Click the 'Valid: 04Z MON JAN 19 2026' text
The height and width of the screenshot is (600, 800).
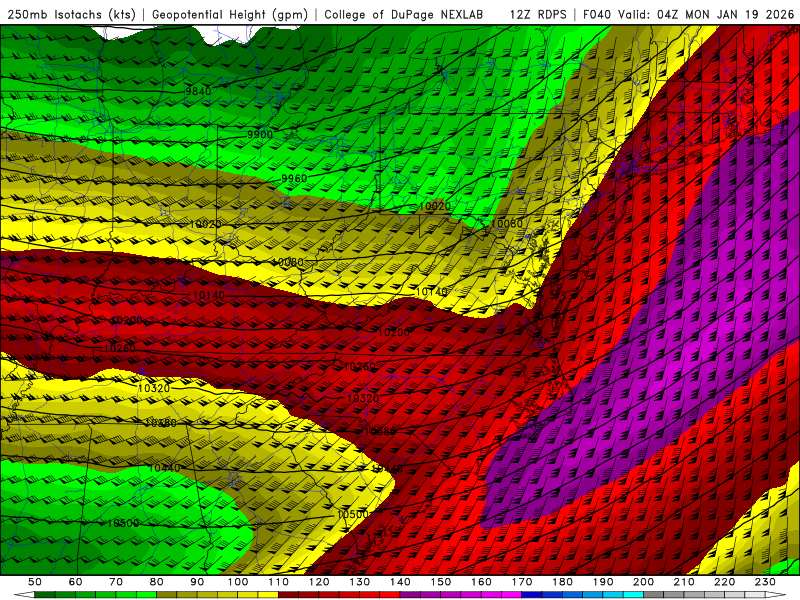(x=706, y=14)
